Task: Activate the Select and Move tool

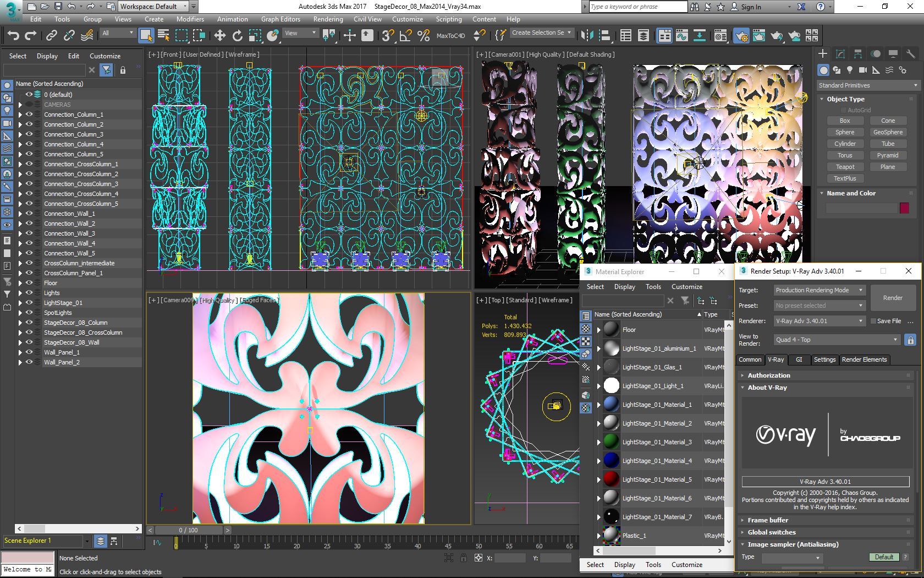Action: click(219, 36)
